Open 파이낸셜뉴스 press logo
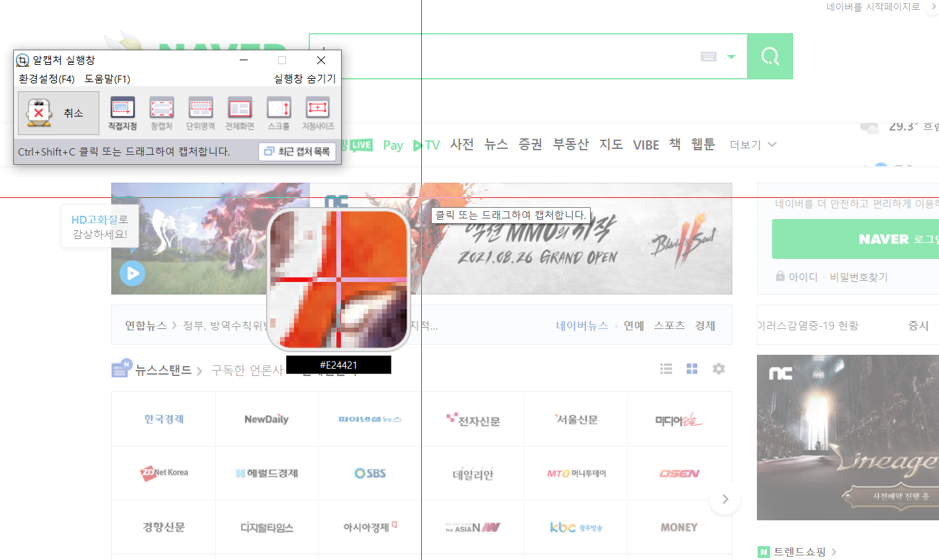The image size is (939, 560). tap(370, 419)
